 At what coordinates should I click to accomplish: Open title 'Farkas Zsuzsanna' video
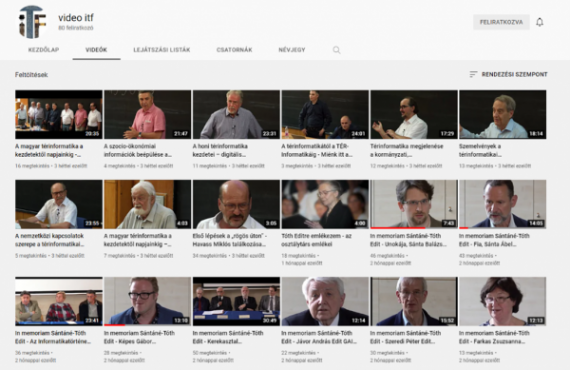click(x=494, y=337)
